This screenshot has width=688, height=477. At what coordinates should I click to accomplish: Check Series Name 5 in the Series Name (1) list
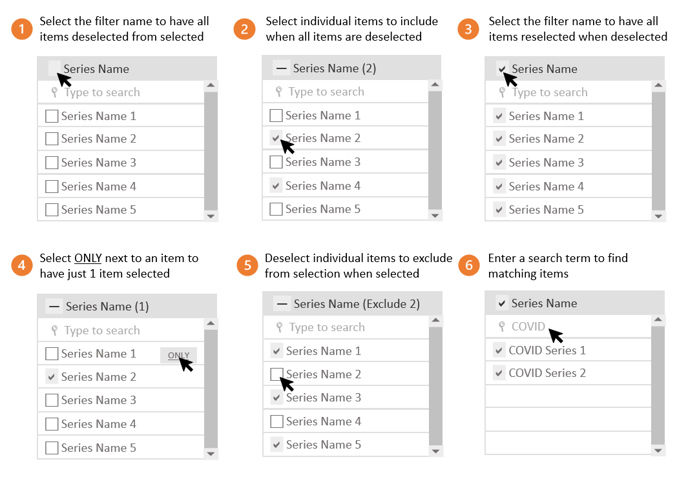click(52, 448)
